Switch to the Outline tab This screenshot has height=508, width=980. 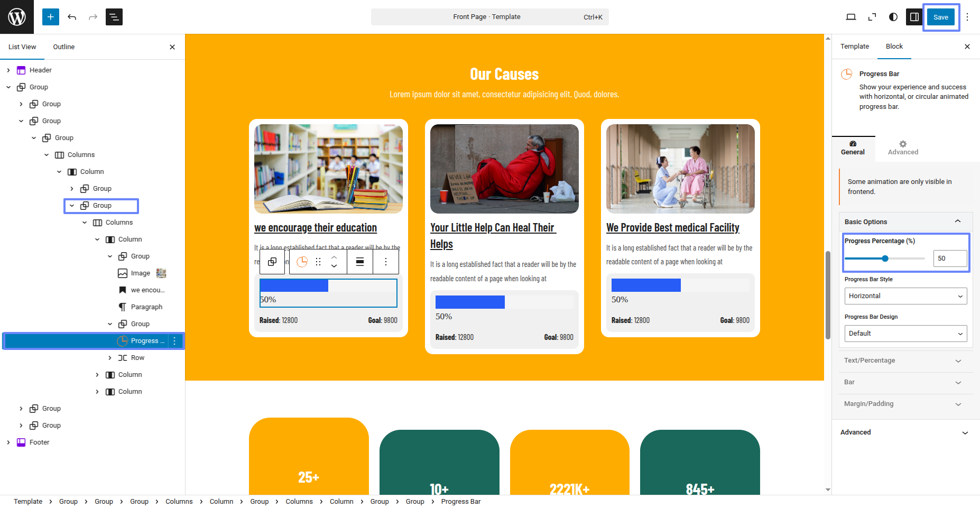coord(64,47)
